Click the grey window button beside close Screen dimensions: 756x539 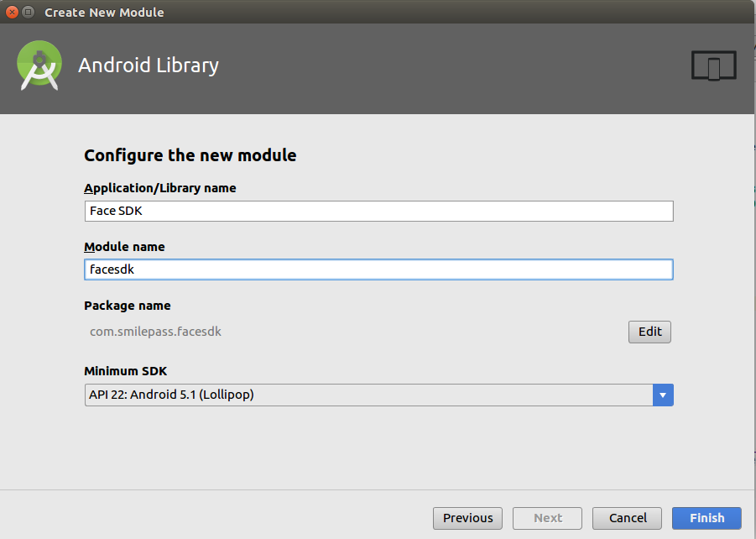pyautogui.click(x=29, y=12)
